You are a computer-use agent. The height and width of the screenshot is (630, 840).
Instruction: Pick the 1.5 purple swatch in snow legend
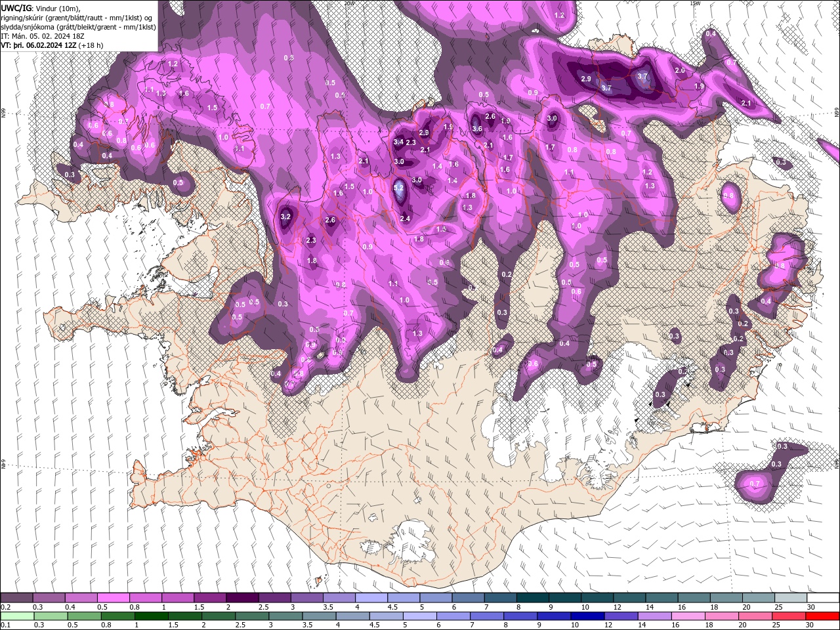(x=210, y=598)
